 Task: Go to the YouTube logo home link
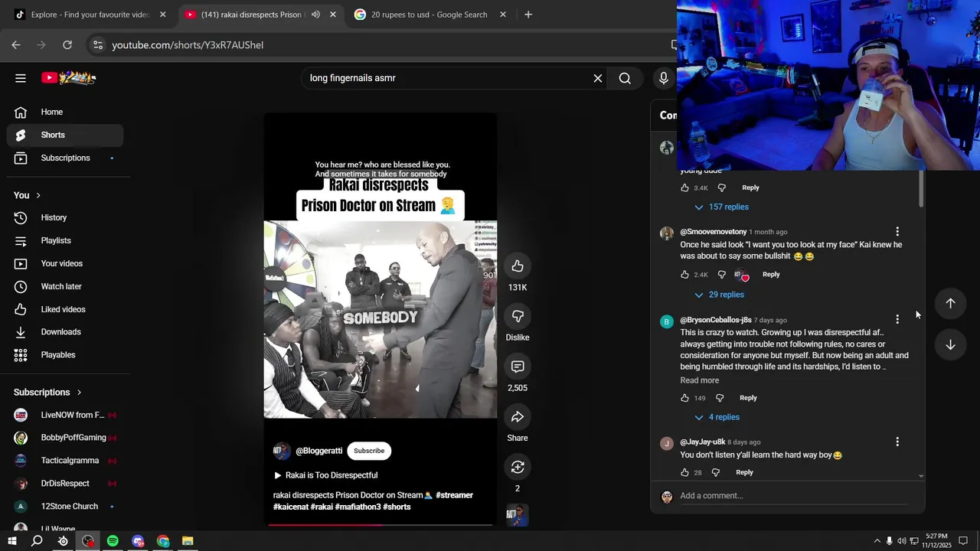[x=69, y=78]
